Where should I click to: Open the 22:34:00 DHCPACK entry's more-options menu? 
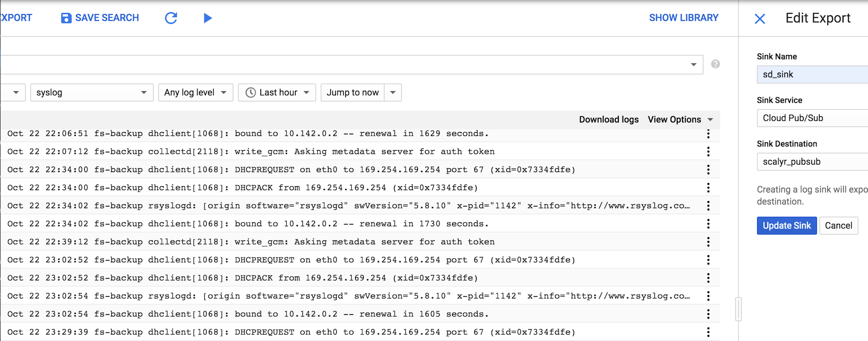point(708,188)
